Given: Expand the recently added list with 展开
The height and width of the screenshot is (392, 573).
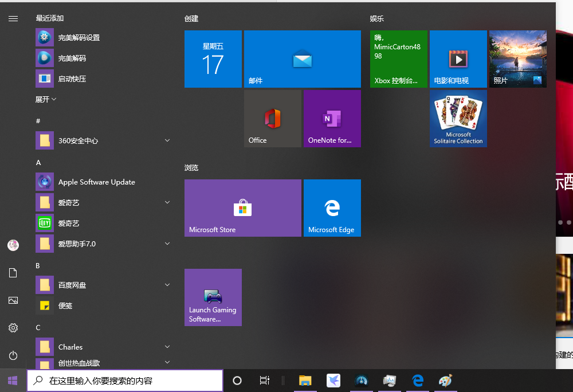Looking at the screenshot, I should click(46, 99).
